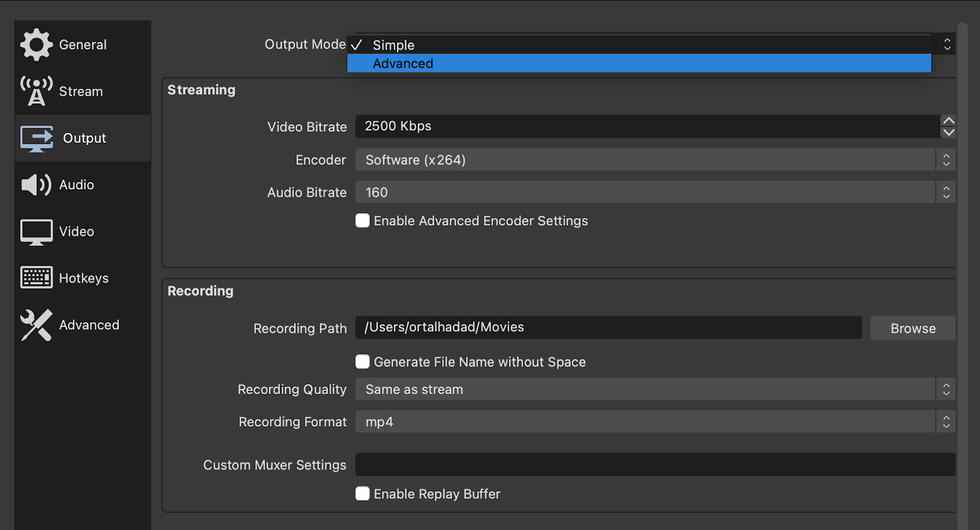
Task: Click the Recording Quality label
Action: (x=292, y=389)
